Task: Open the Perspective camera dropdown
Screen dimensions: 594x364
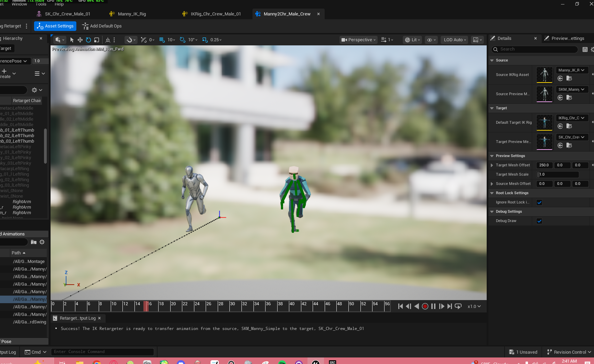Action: (x=358, y=40)
